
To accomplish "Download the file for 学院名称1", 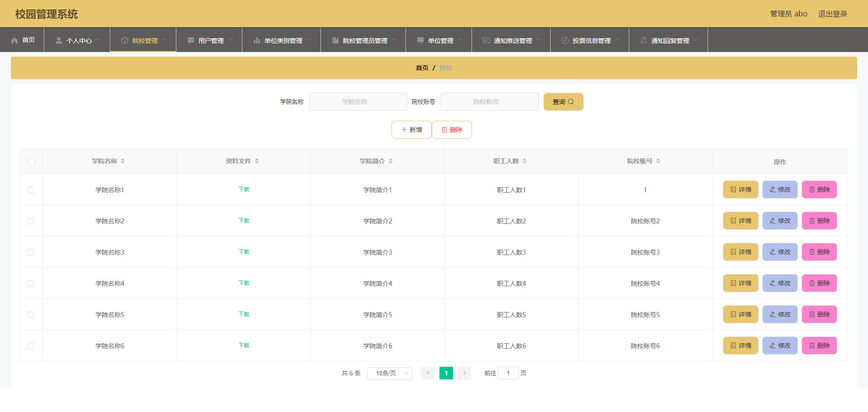I will pyautogui.click(x=244, y=189).
